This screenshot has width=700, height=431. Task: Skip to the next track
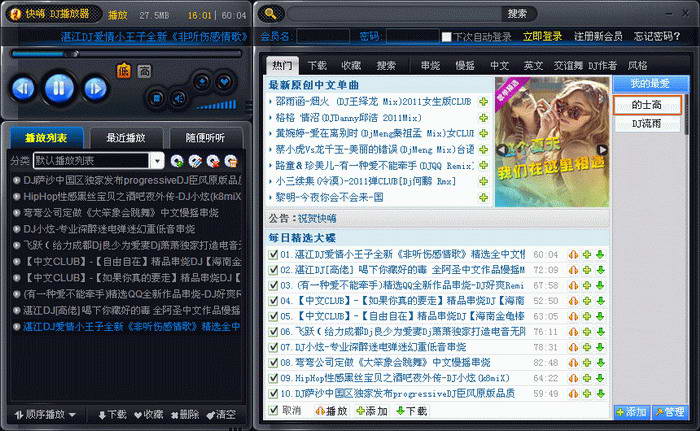pos(95,88)
